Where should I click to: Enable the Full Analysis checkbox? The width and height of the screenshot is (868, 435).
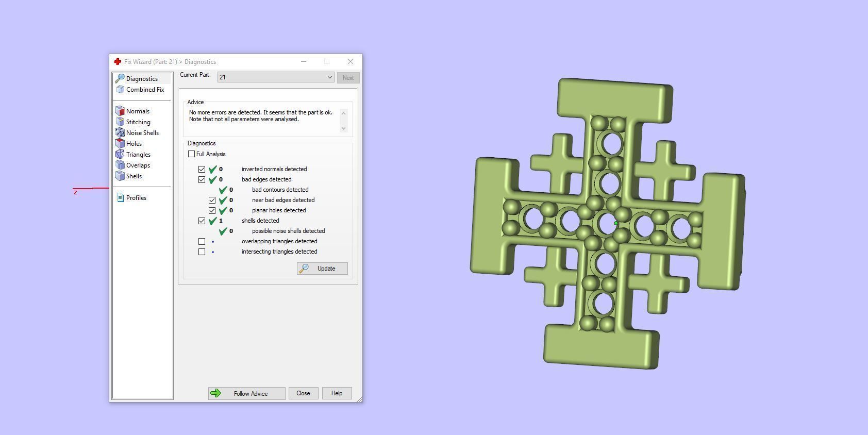coord(192,154)
